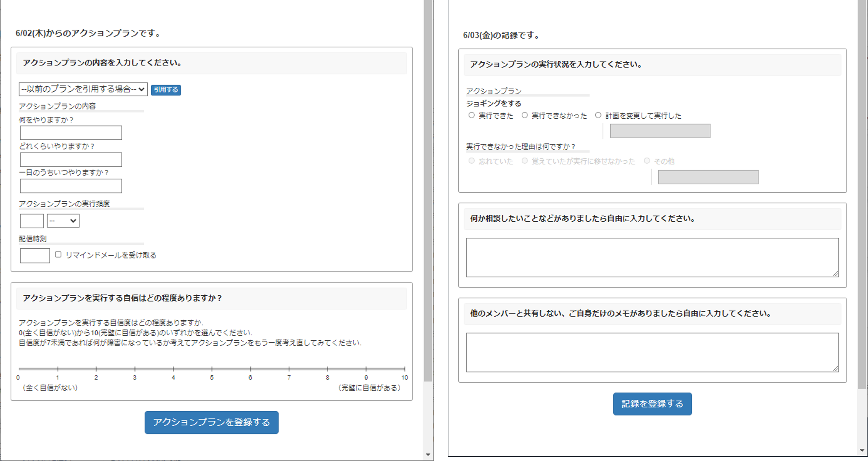Click the 何をやりますか input field
Screen dimensions: 868x461
tap(71, 133)
